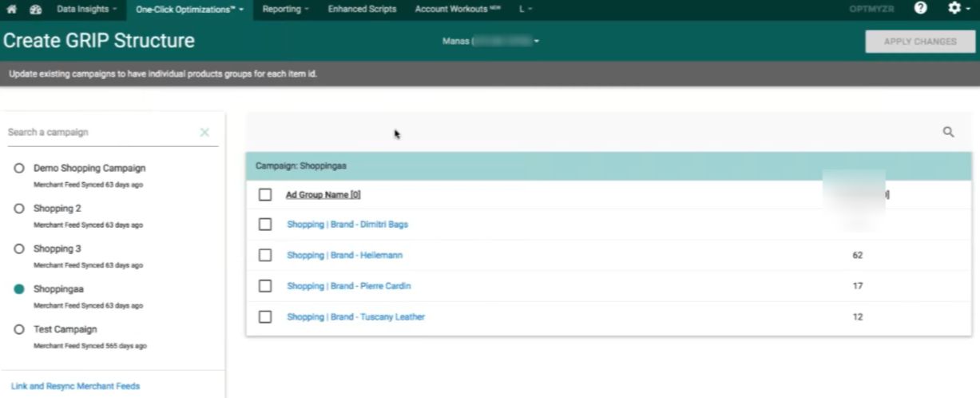The width and height of the screenshot is (980, 398).
Task: Open Enhanced Scripts page
Action: pos(362,9)
